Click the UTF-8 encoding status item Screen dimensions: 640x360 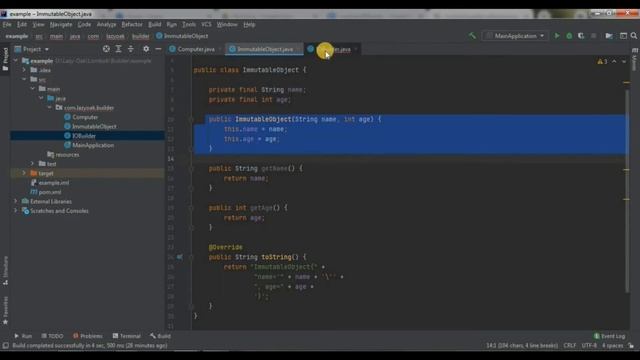click(589, 346)
